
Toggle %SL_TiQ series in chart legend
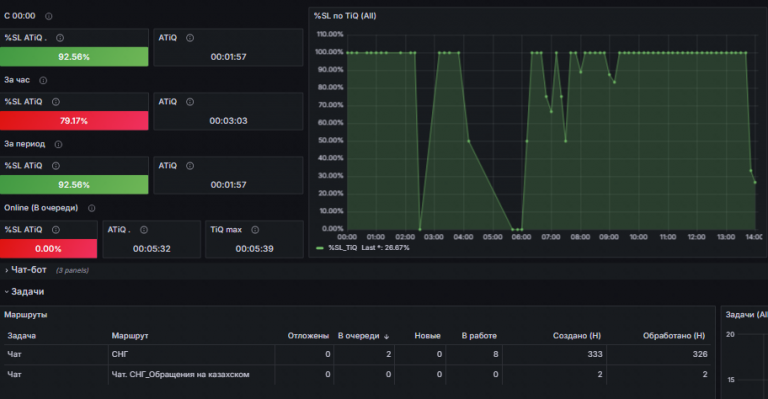pyautogui.click(x=343, y=248)
